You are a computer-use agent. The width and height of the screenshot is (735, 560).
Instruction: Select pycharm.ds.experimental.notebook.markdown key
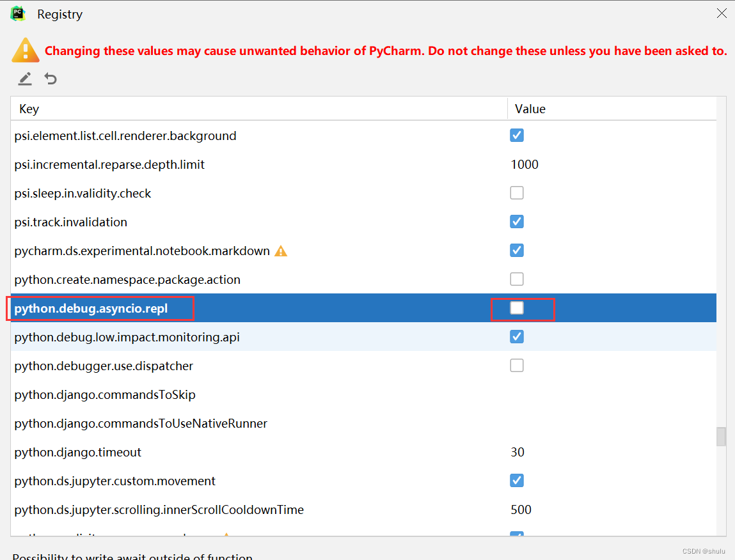(142, 251)
